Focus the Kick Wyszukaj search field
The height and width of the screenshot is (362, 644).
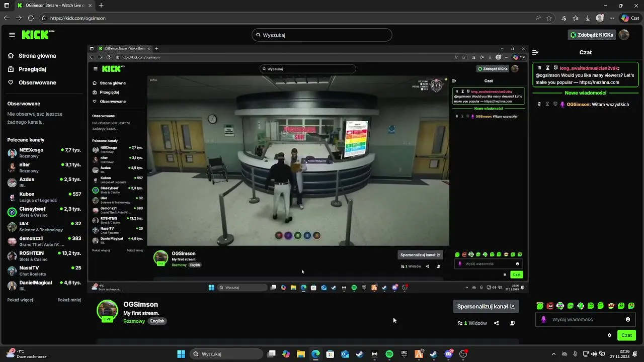coord(322,35)
